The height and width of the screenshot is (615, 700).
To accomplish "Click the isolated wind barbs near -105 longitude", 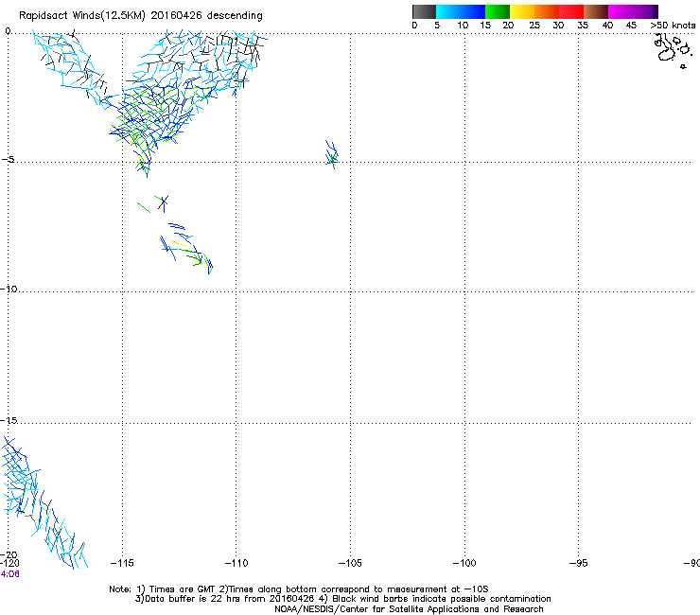I will pos(332,154).
